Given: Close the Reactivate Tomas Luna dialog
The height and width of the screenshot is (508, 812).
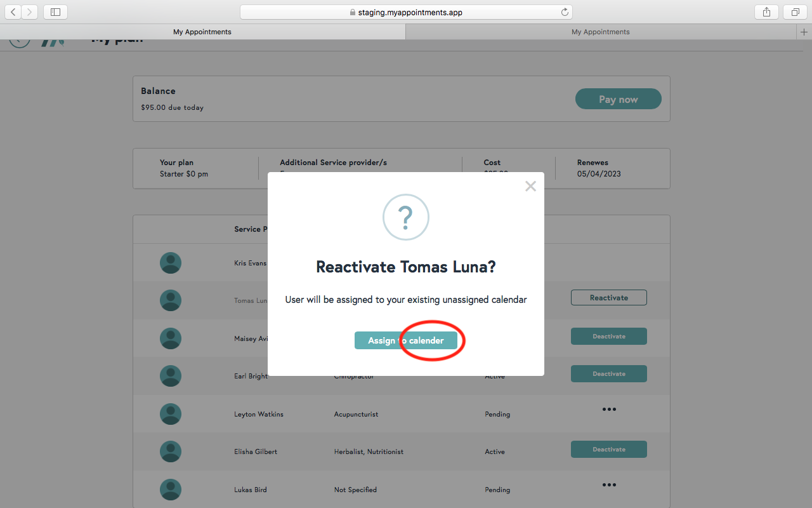Looking at the screenshot, I should point(530,186).
